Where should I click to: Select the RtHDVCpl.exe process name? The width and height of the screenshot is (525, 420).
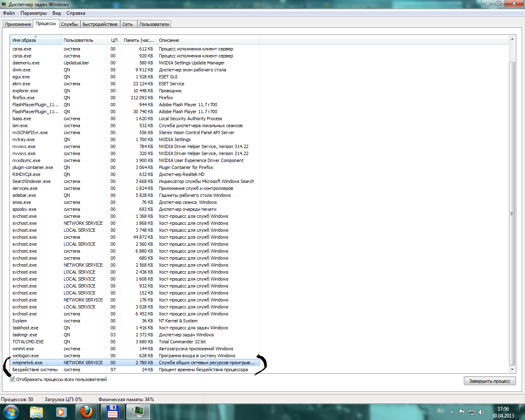coord(26,174)
